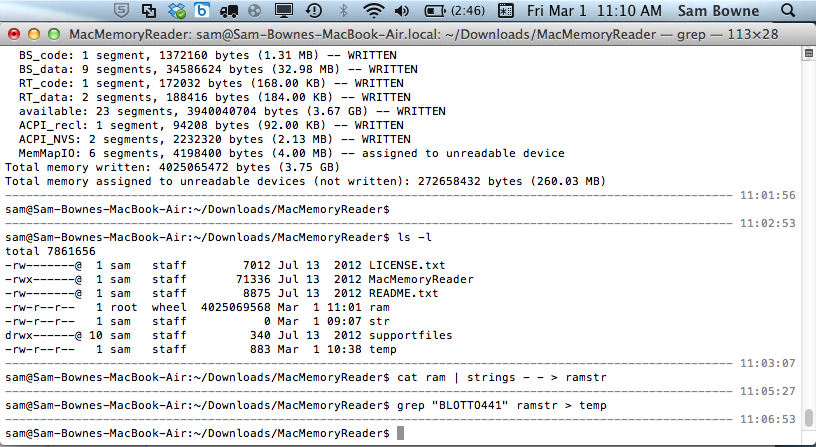Click the shield icon showing 5
Image resolution: width=816 pixels, height=447 pixels.
[x=121, y=12]
